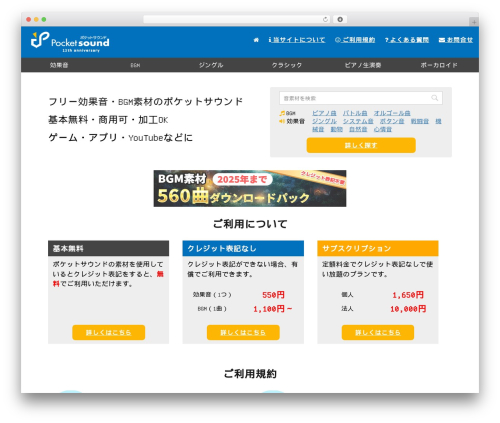Select the 効果音 menu item

point(59,65)
